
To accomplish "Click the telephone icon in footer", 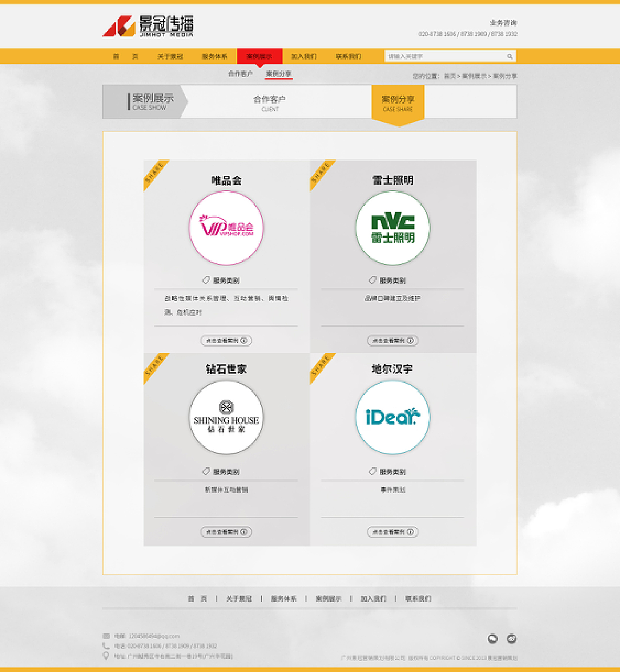I will click(x=106, y=646).
